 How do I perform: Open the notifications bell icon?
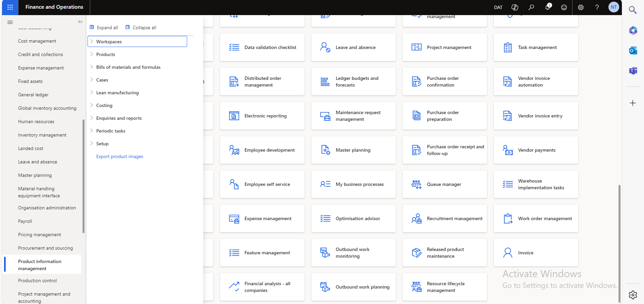coord(547,7)
